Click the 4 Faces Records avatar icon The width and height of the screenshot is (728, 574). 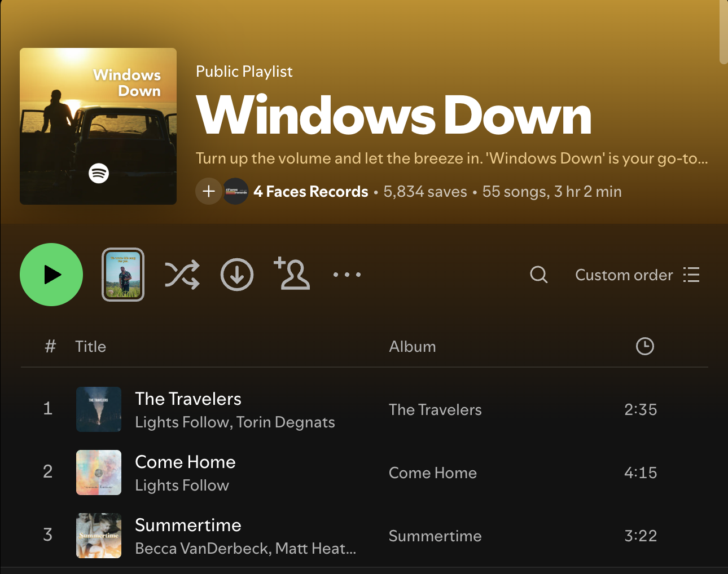236,191
